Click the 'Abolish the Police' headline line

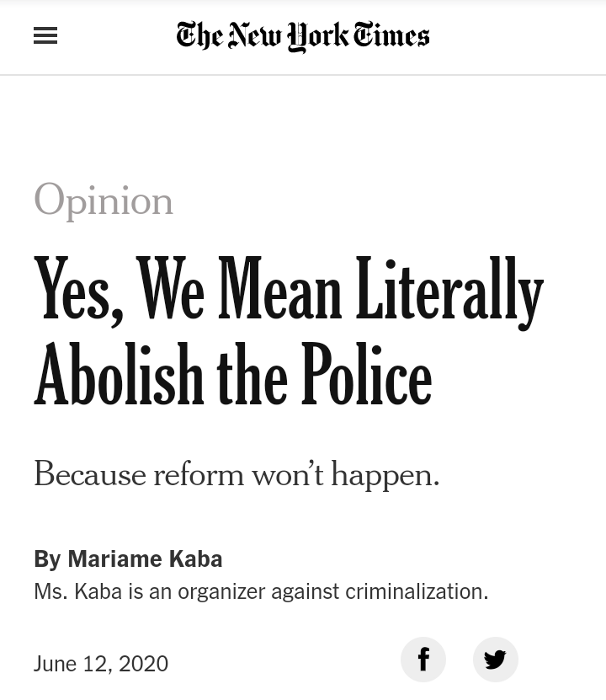[x=233, y=374]
